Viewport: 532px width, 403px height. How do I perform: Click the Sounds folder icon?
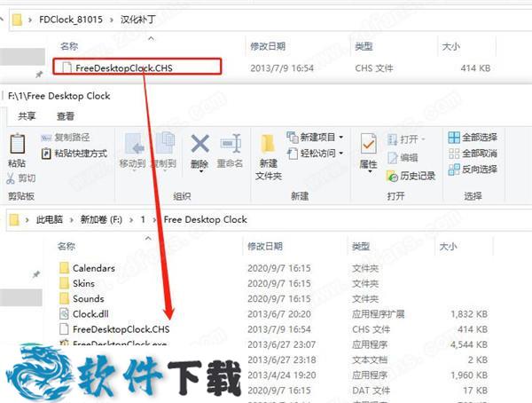point(64,298)
